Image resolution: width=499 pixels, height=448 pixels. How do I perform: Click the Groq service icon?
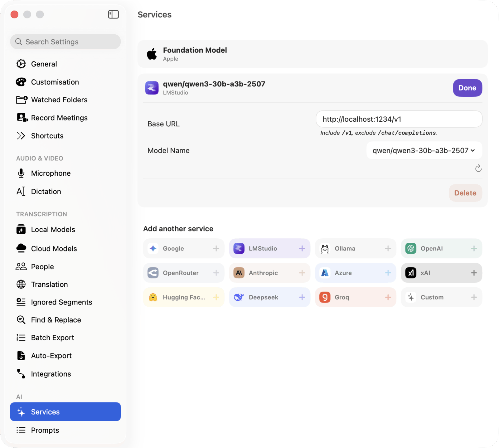[x=325, y=297]
